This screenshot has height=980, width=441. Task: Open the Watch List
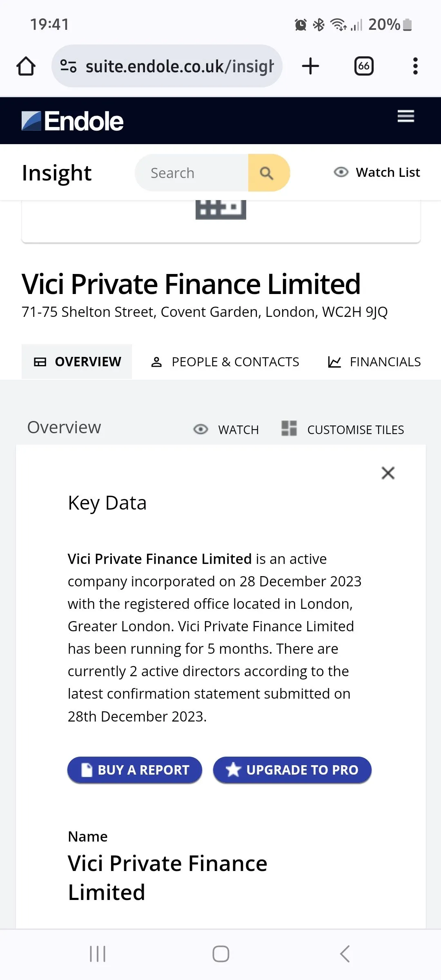[377, 172]
